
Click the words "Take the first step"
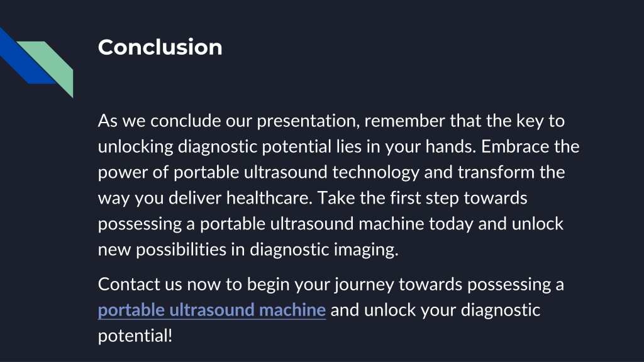[388, 198]
